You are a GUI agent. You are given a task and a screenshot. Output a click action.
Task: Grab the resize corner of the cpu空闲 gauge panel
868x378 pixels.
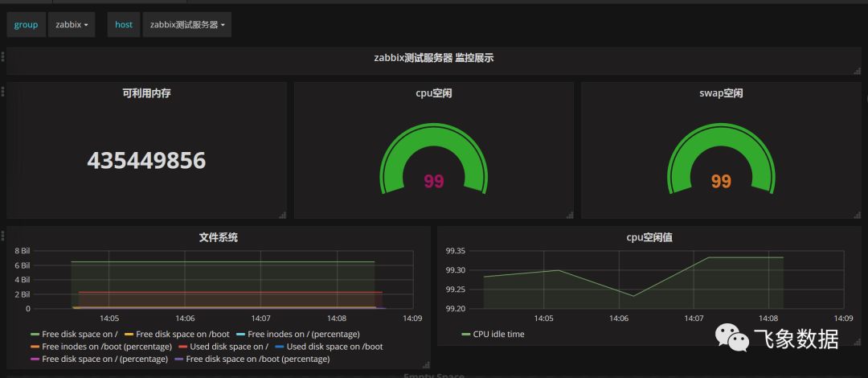[570, 215]
